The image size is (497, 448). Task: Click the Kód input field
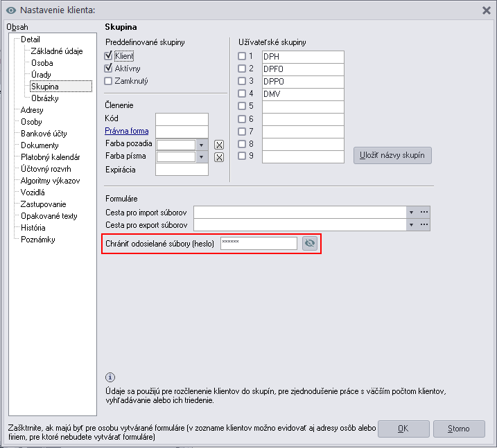pos(182,119)
